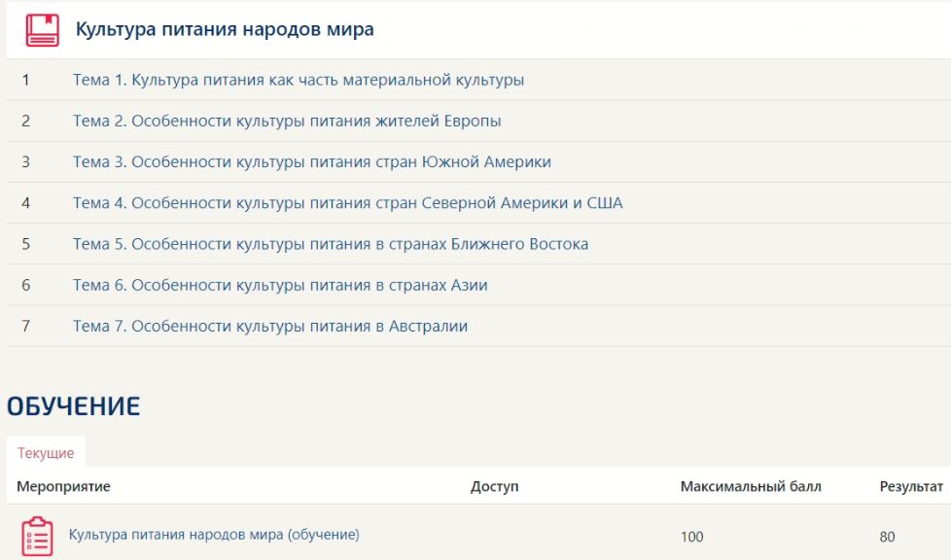
Task: Click the Результат column header
Action: point(911,486)
